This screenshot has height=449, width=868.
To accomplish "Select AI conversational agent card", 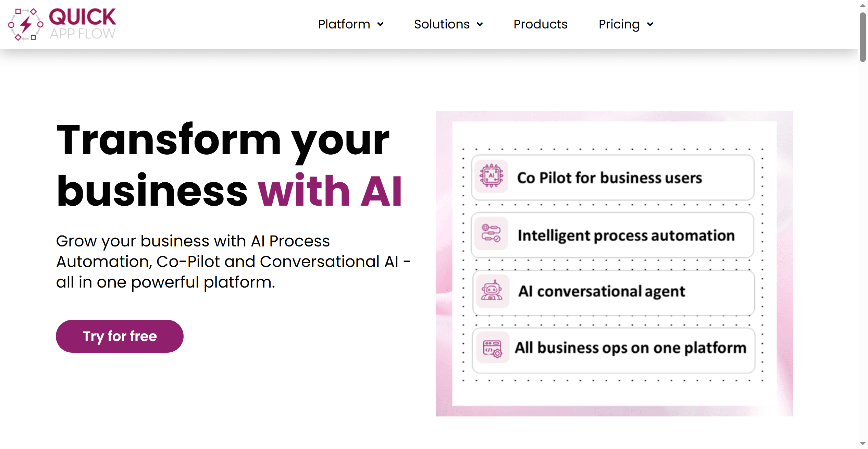I will pyautogui.click(x=613, y=292).
